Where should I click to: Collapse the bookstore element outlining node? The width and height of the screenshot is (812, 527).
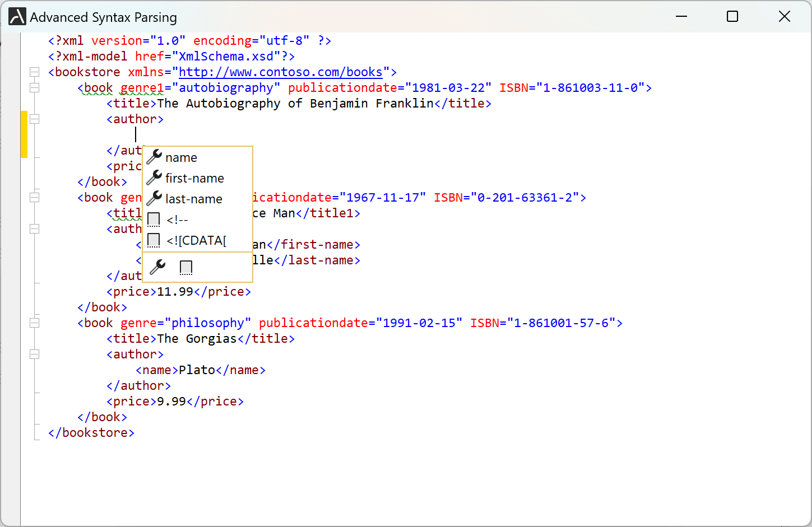[35, 72]
